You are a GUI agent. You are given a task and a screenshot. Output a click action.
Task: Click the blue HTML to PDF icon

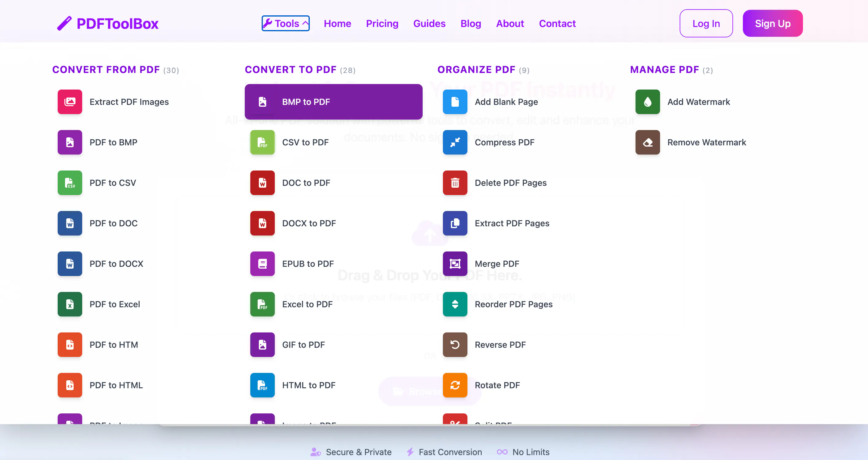263,385
